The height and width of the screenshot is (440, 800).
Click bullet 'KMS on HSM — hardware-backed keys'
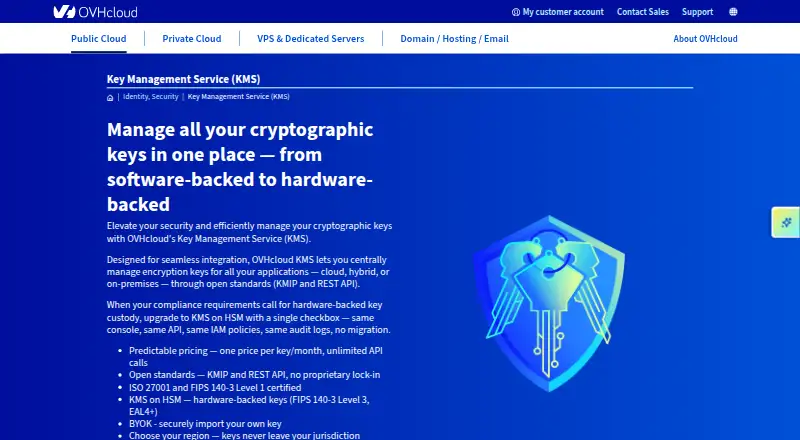pos(249,405)
